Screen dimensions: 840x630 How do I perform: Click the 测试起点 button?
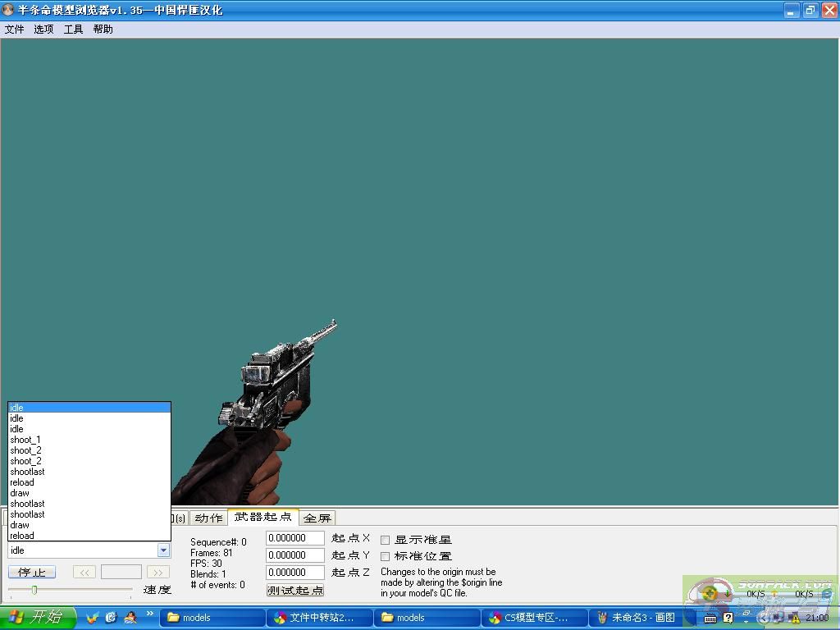(x=295, y=590)
